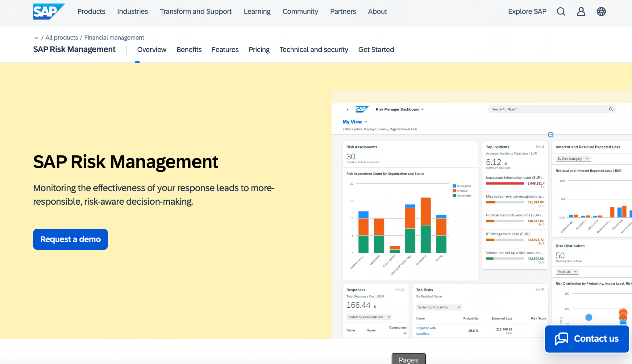Open the Products menu
Image resolution: width=632 pixels, height=364 pixels.
click(x=91, y=11)
